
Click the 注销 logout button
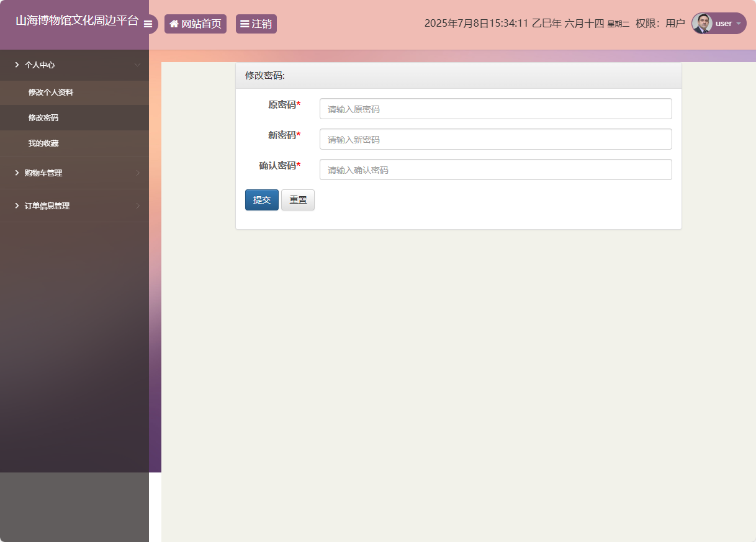coord(256,24)
